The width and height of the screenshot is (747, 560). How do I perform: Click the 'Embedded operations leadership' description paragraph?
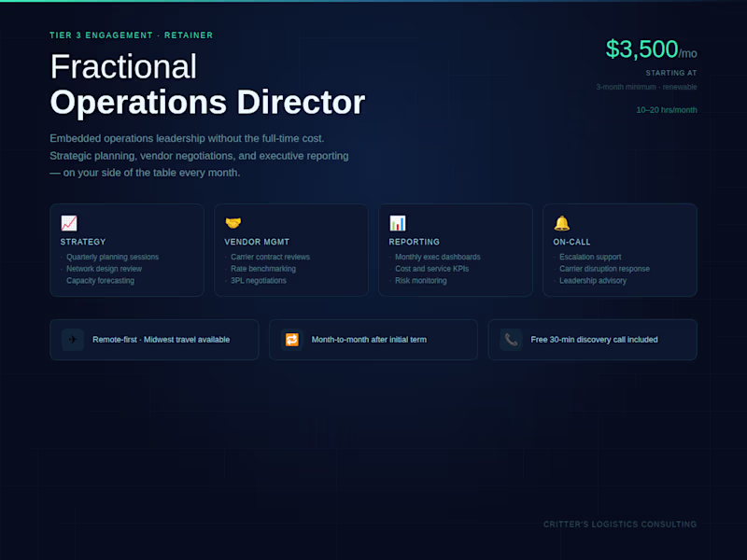click(x=199, y=156)
